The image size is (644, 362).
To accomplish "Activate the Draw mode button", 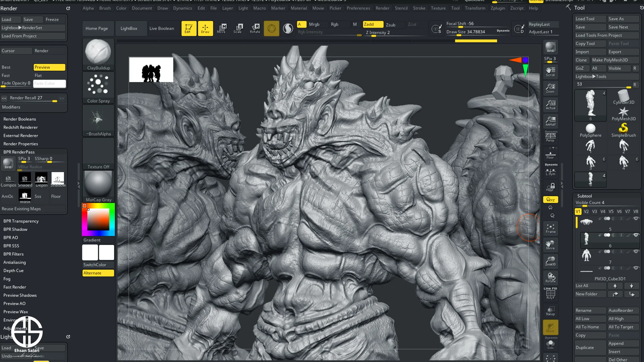I will tap(205, 28).
